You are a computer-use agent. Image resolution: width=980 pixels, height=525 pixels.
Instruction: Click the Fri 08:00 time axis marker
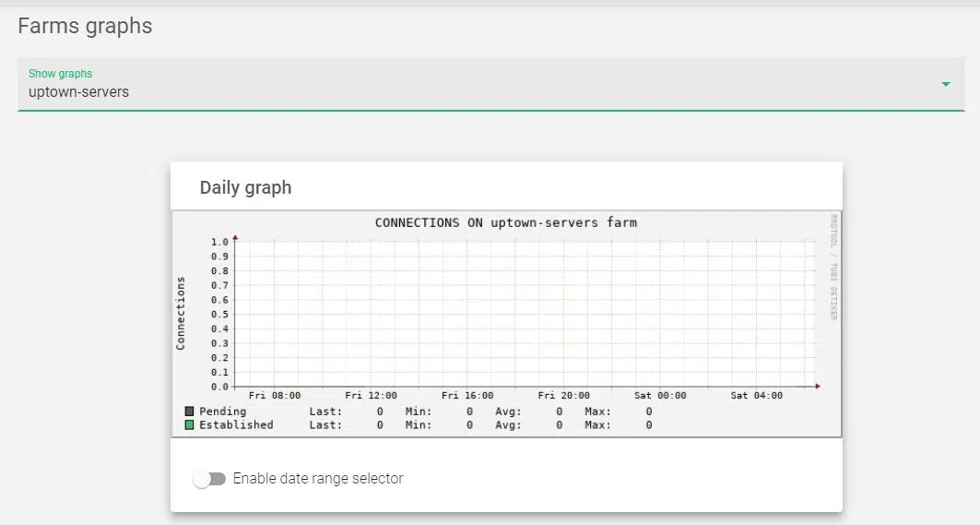tap(274, 396)
